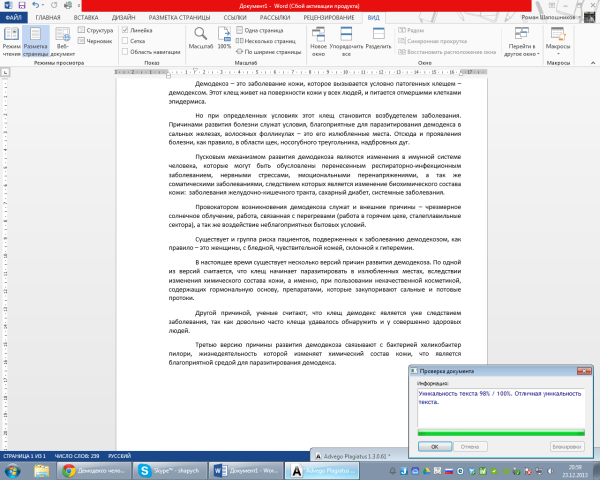Click the rightmost button in Проверка документа dialog
This screenshot has width=600, height=480.
[x=567, y=447]
